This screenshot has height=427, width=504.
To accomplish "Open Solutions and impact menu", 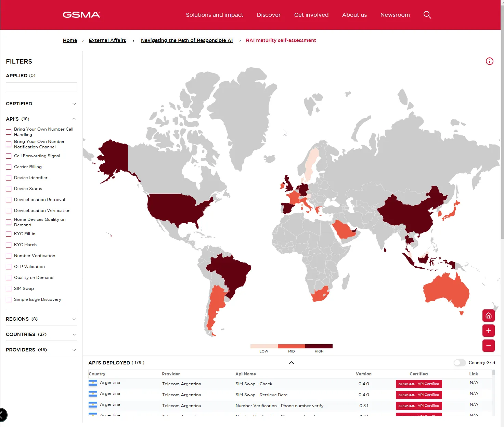I will point(214,15).
